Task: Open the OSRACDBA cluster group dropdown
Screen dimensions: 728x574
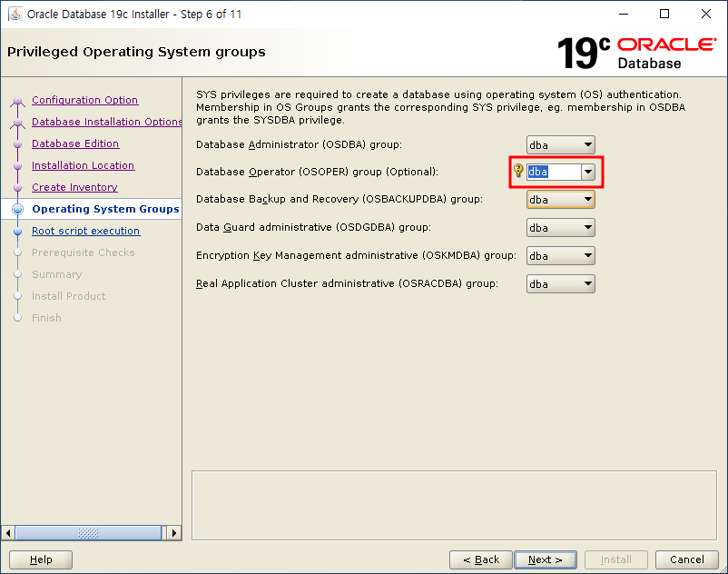Action: coord(560,283)
